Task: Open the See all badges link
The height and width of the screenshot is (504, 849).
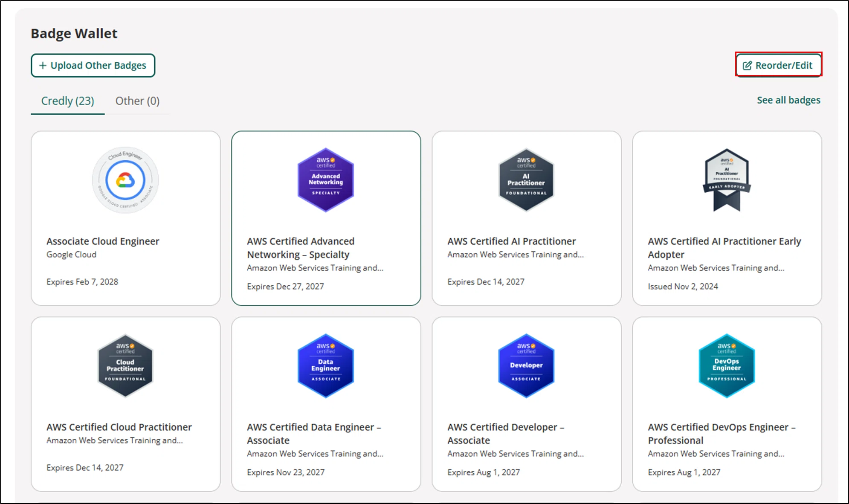Action: (x=788, y=100)
